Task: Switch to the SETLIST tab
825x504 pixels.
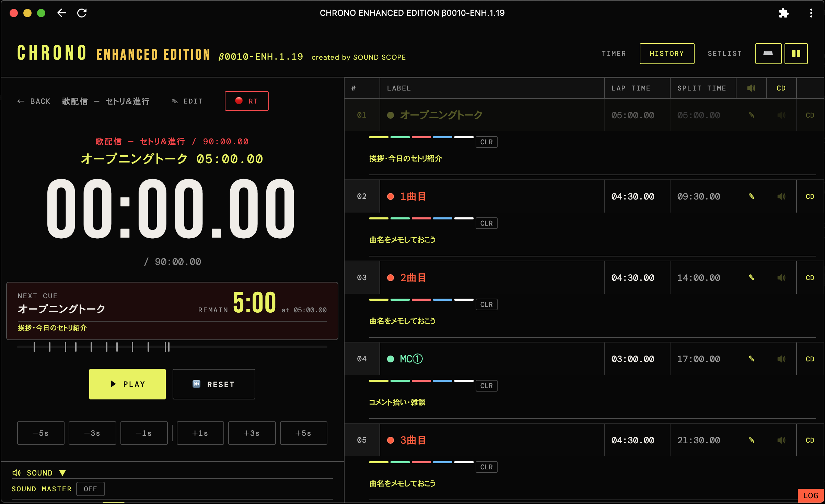Action: 725,53
